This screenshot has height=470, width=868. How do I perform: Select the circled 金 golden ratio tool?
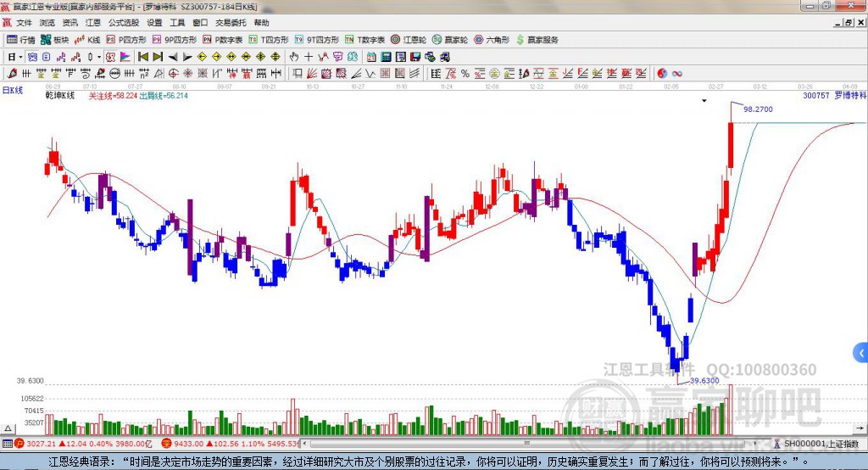point(494,73)
